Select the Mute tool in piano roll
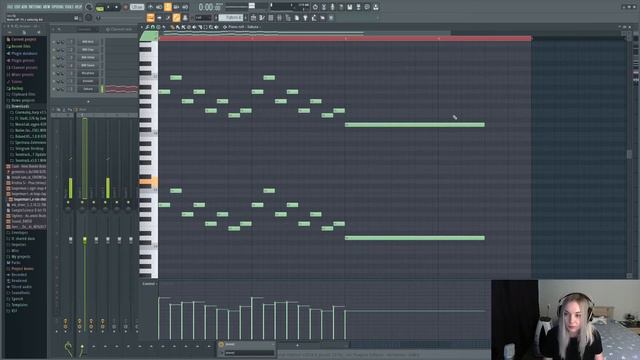 [194, 27]
